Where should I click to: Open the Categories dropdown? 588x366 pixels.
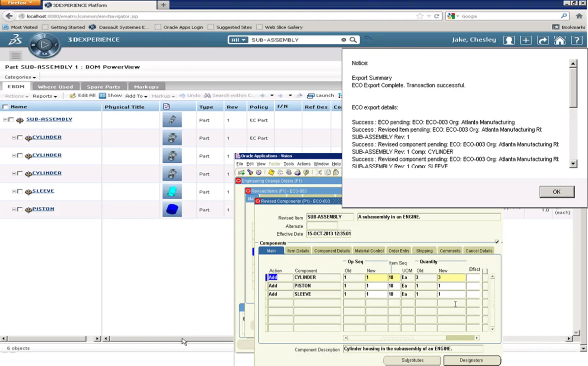tap(20, 77)
